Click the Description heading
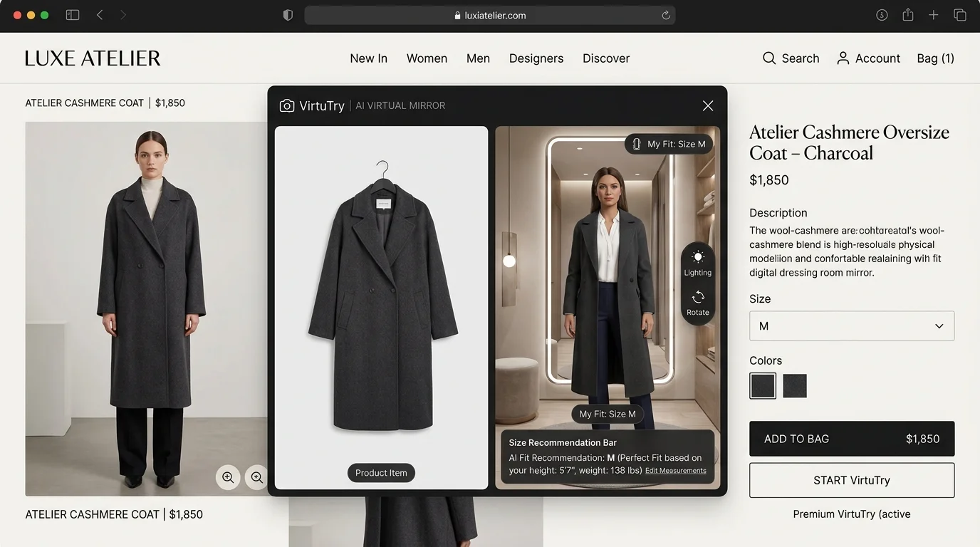 click(778, 213)
